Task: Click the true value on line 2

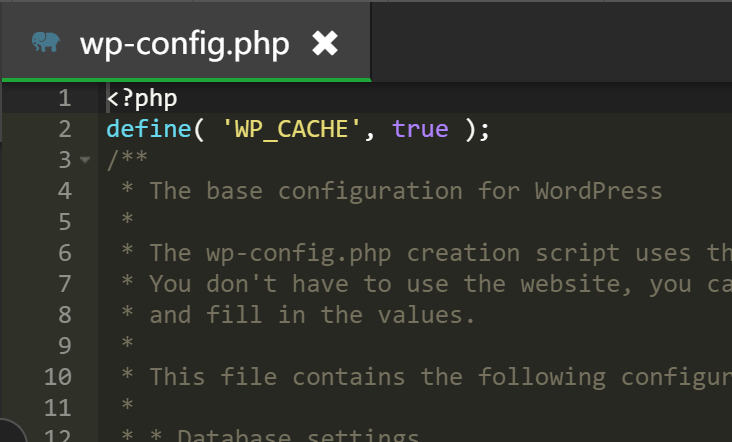Action: [420, 129]
